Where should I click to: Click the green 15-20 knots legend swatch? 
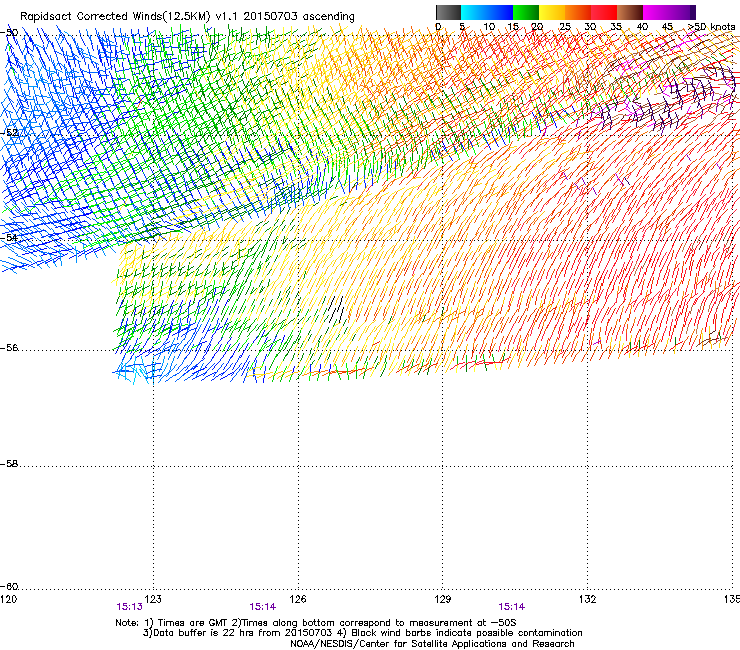[526, 12]
